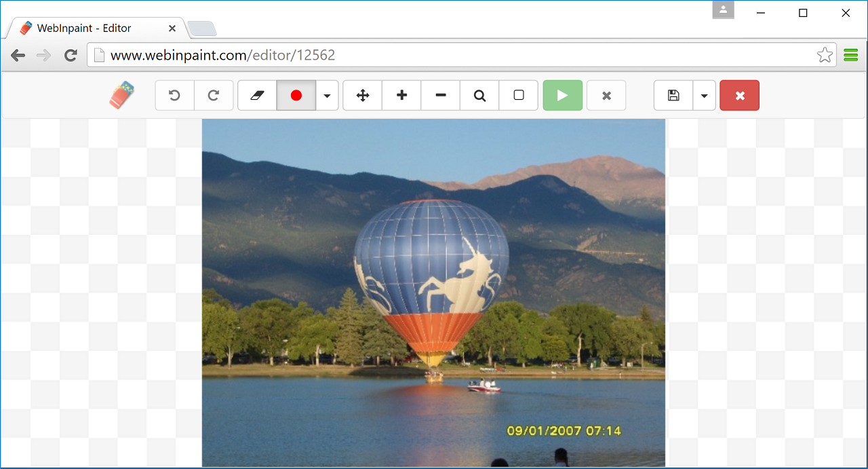Activate the Pan tool
The image size is (868, 469).
[x=362, y=95]
